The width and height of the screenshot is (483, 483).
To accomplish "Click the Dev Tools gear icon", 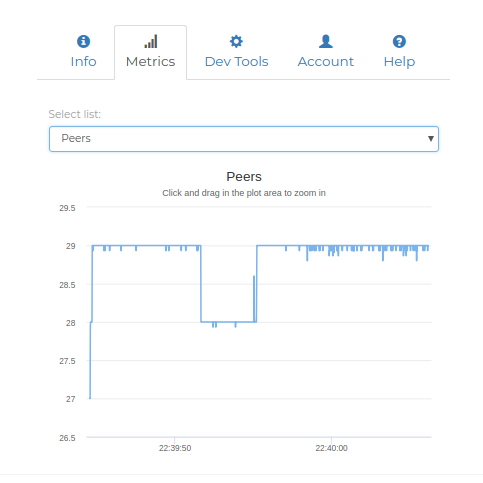I will point(236,42).
